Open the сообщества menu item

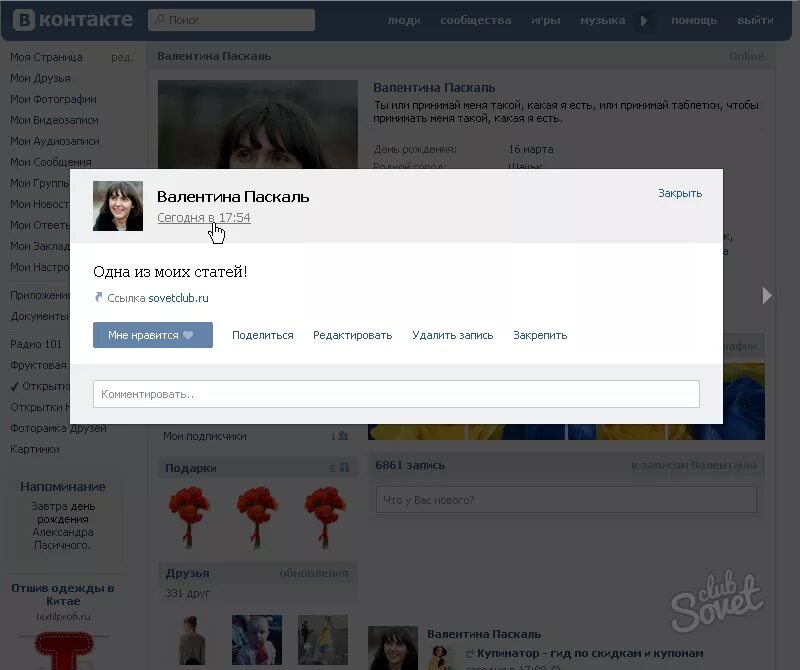(x=476, y=20)
